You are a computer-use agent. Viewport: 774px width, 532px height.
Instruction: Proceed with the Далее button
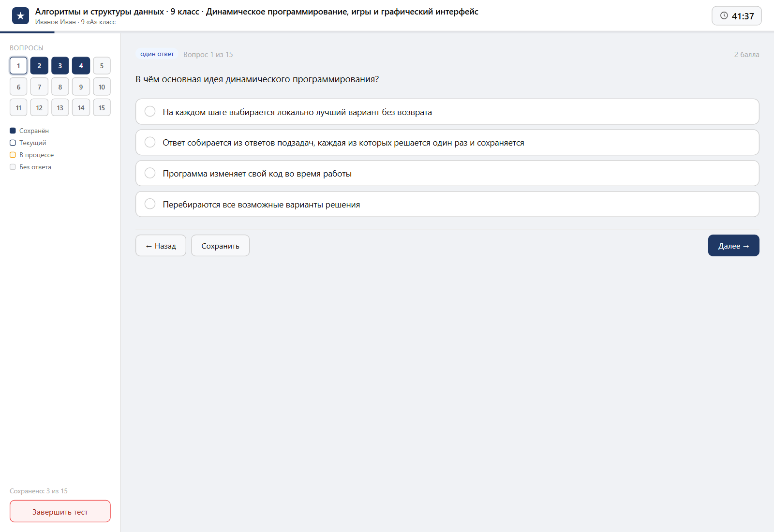coord(733,246)
